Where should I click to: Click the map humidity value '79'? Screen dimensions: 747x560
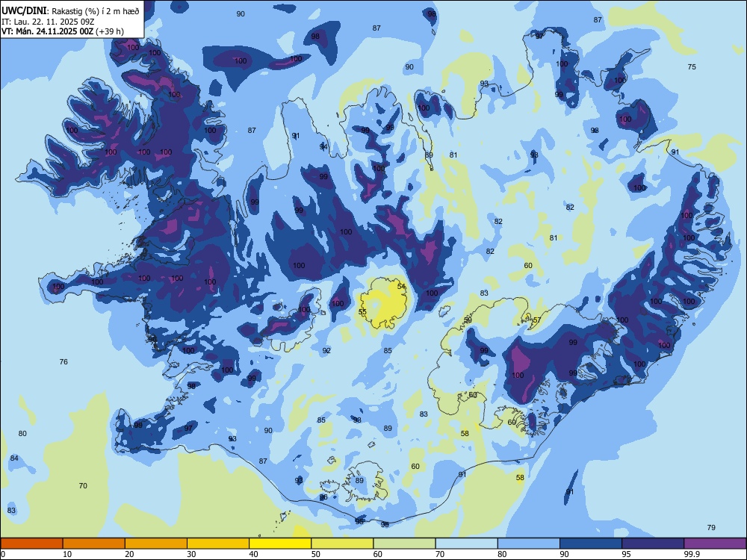[711, 528]
